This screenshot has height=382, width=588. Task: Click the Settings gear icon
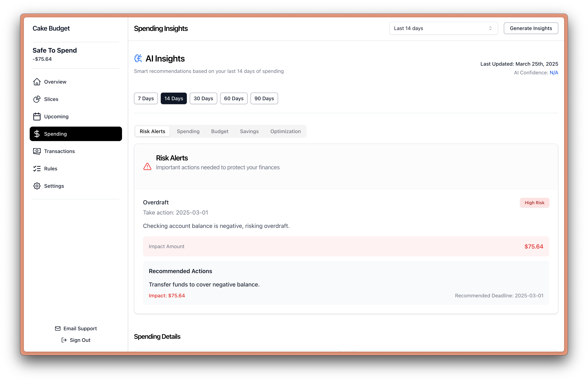(37, 186)
